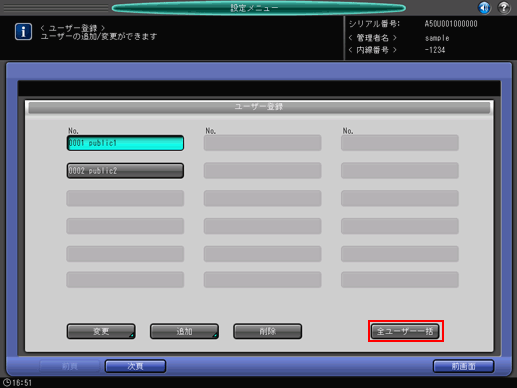Select user 0002 public2

[125, 171]
